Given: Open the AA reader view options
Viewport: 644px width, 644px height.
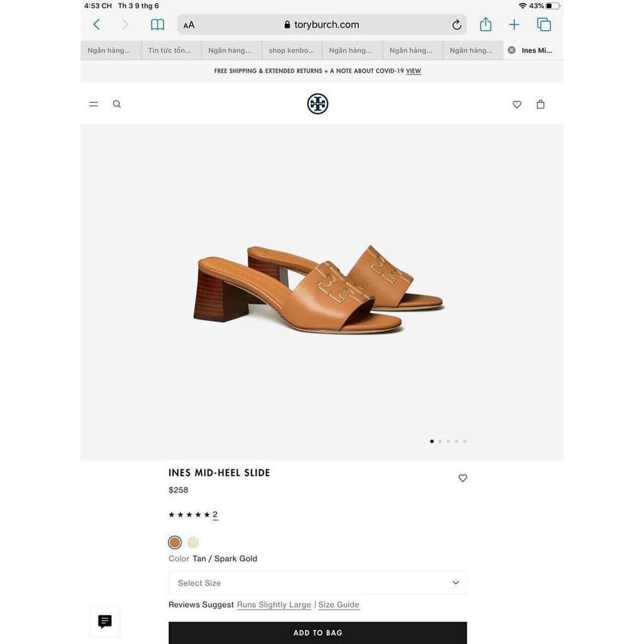Looking at the screenshot, I should click(x=189, y=25).
